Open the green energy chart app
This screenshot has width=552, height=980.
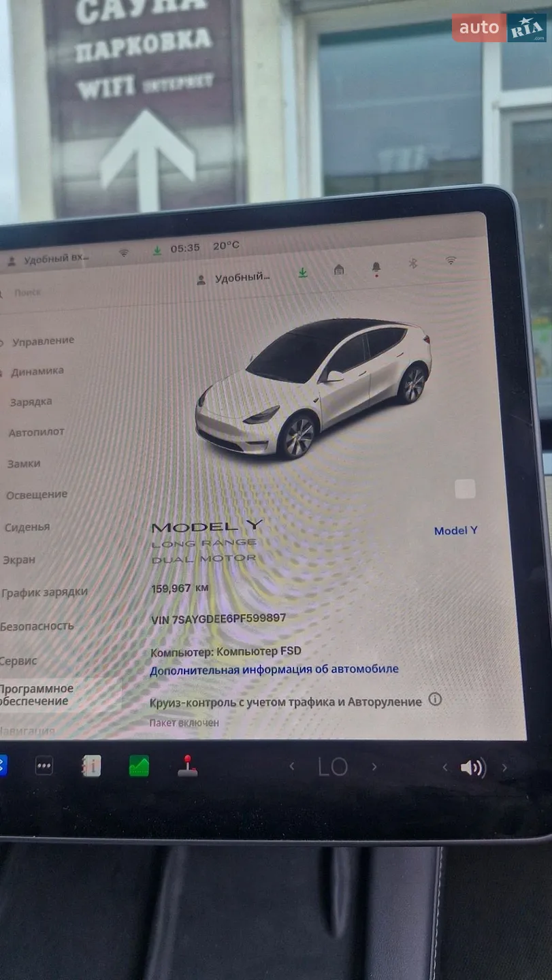click(x=139, y=766)
